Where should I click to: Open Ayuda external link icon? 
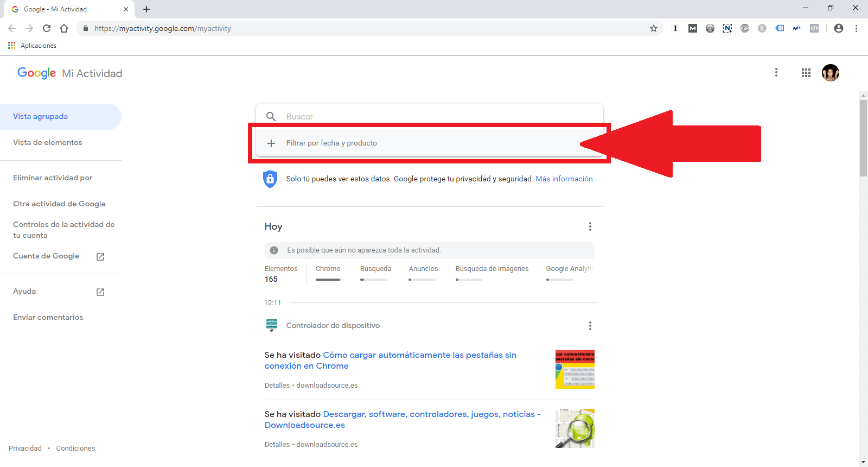click(100, 292)
